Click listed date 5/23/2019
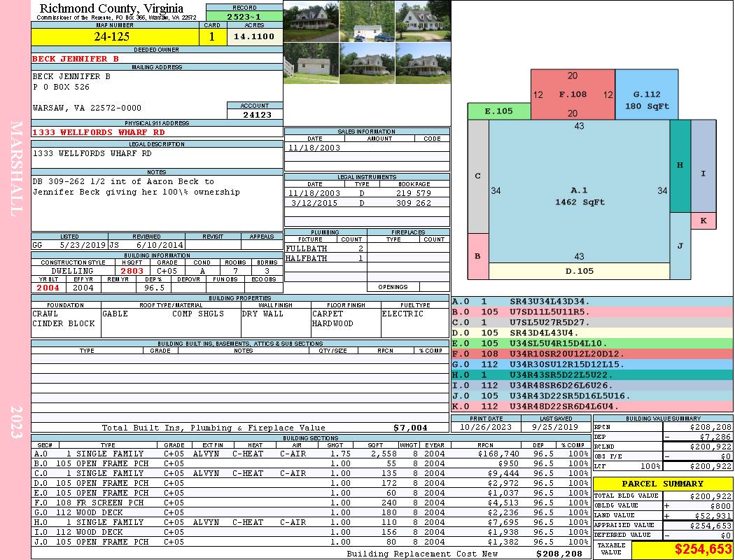735x560 pixels. click(83, 244)
